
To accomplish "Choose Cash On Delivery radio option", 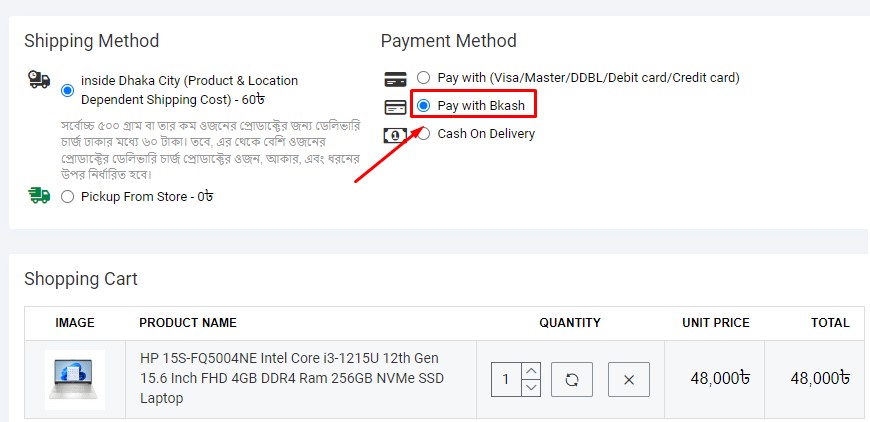I will [x=424, y=134].
